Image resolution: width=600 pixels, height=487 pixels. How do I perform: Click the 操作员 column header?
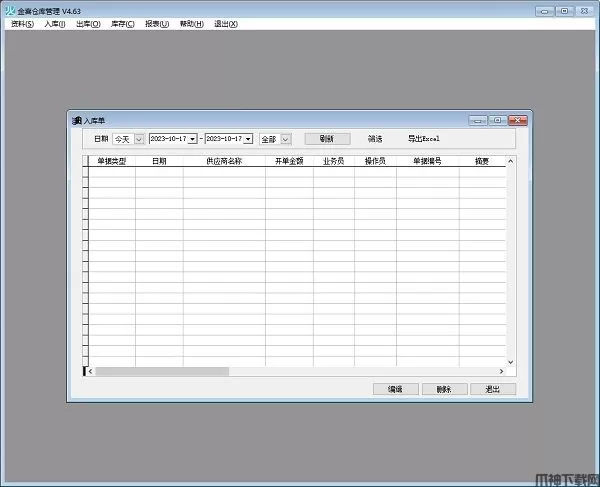coord(375,161)
